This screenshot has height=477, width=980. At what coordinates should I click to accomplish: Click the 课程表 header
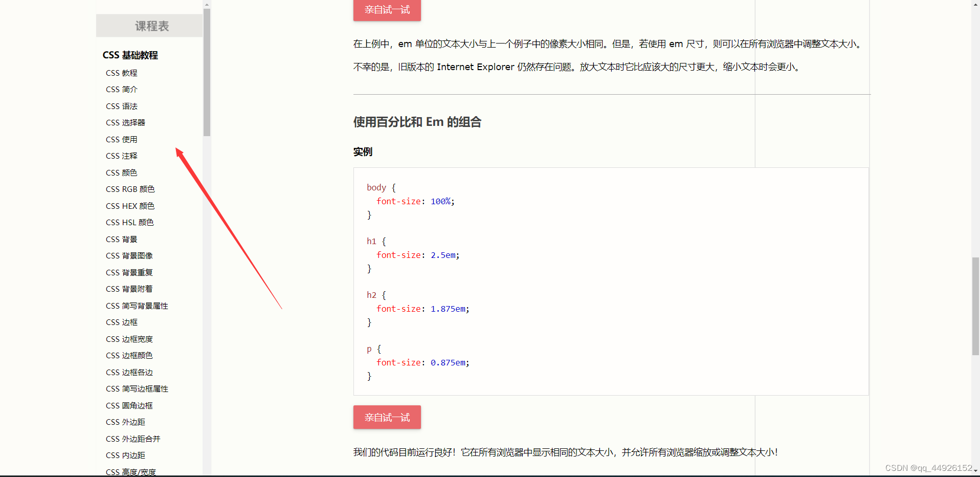click(x=149, y=26)
